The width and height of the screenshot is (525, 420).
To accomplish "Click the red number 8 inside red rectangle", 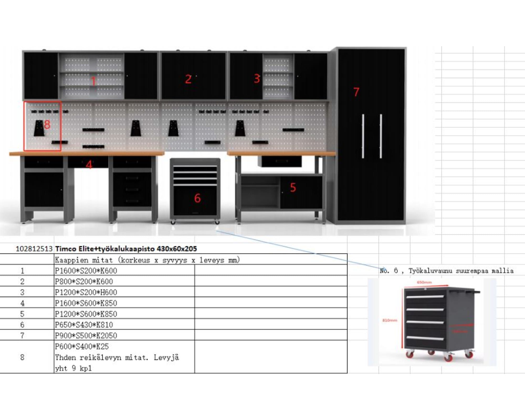I will (x=47, y=124).
